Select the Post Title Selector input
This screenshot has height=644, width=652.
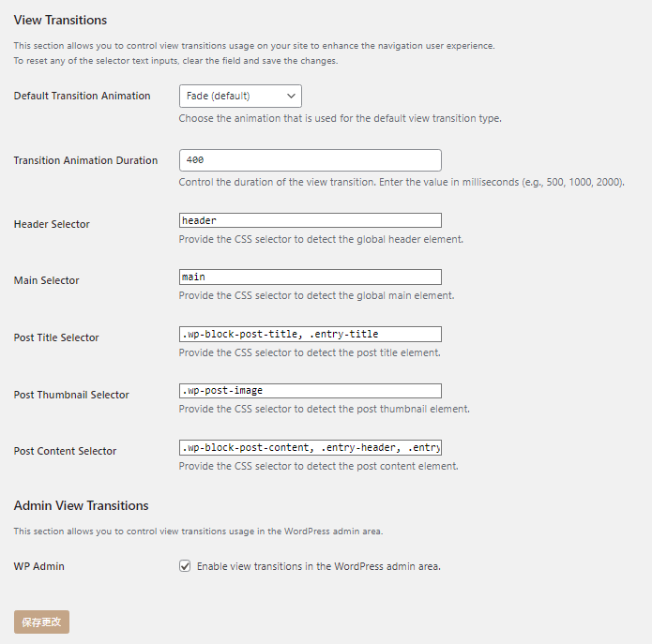click(x=310, y=334)
